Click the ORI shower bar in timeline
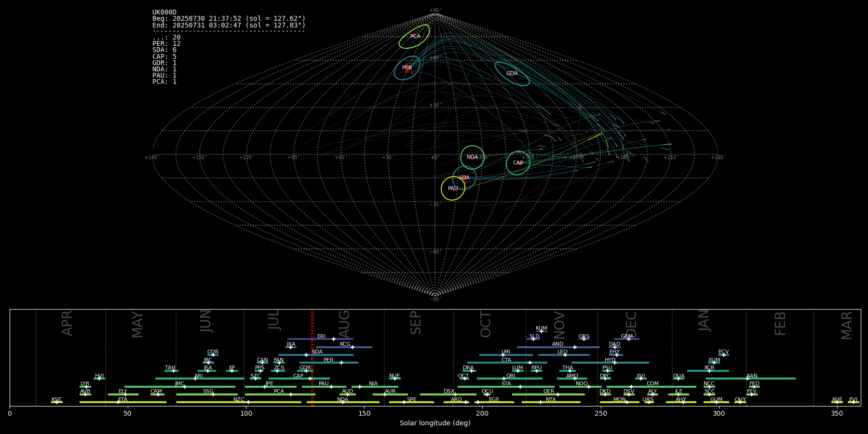 510,379
